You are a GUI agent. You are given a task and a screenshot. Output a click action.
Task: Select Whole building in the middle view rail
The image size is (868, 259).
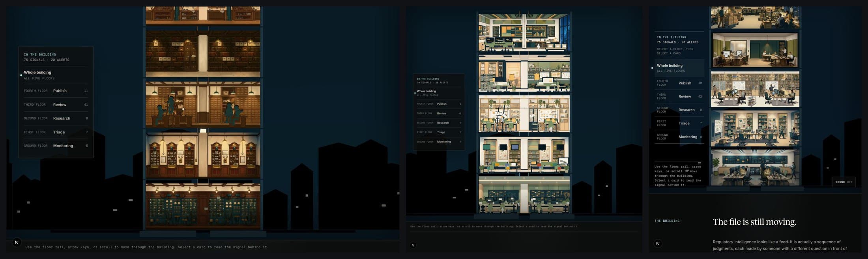coord(439,93)
